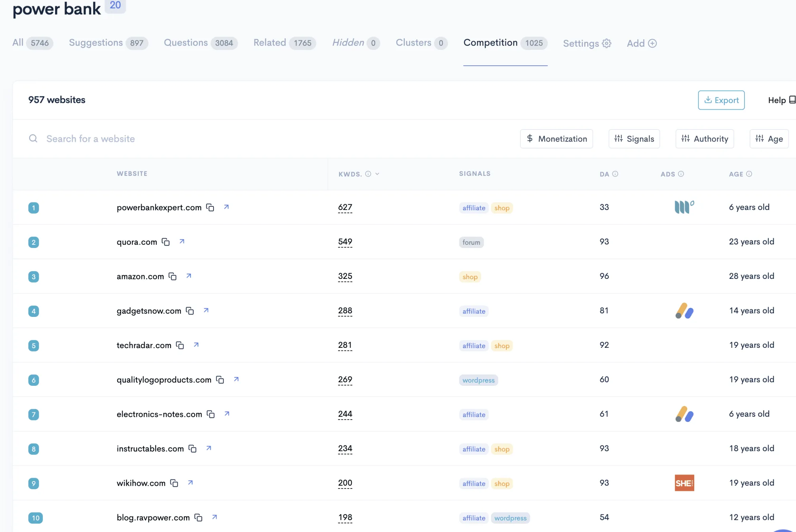Open the Monetization filter
The image size is (796, 532).
click(x=556, y=139)
